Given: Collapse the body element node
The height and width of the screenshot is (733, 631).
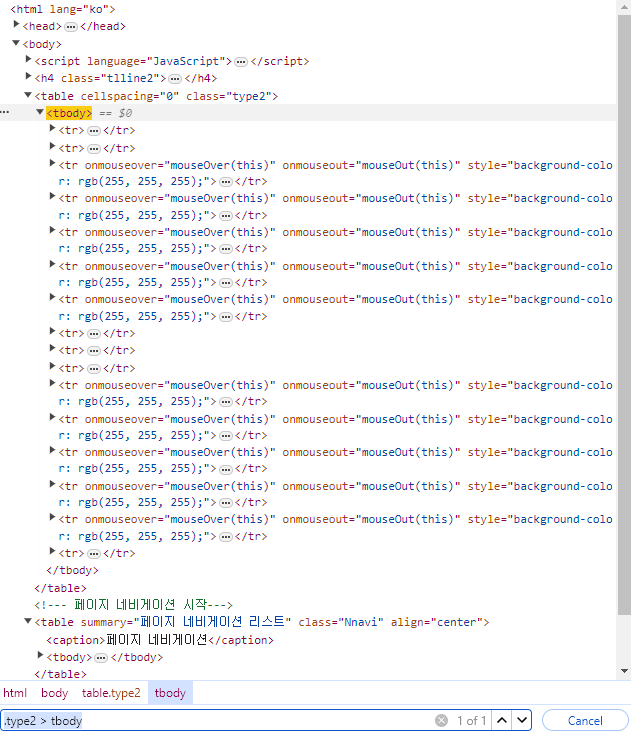Looking at the screenshot, I should pyautogui.click(x=16, y=43).
